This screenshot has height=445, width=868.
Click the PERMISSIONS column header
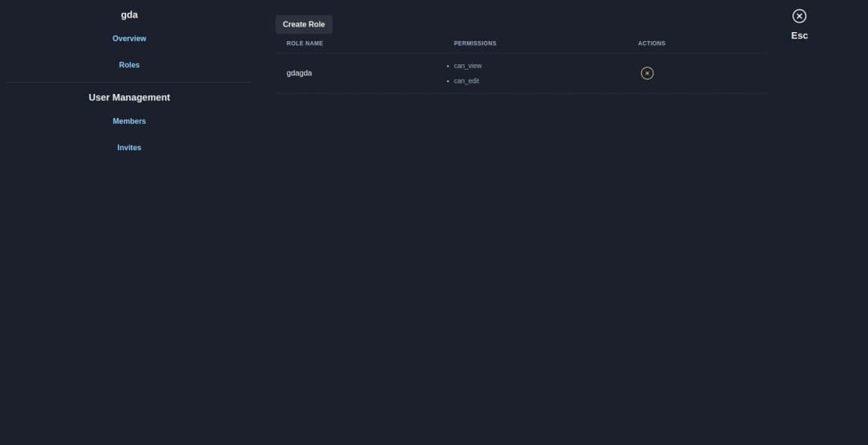pyautogui.click(x=475, y=43)
